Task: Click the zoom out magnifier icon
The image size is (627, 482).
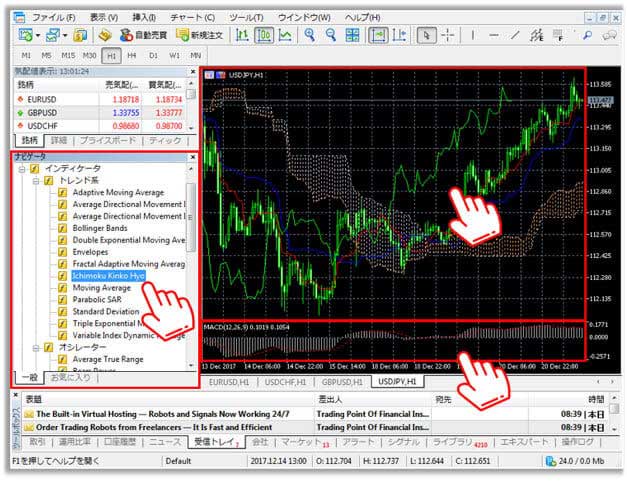Action: 331,35
